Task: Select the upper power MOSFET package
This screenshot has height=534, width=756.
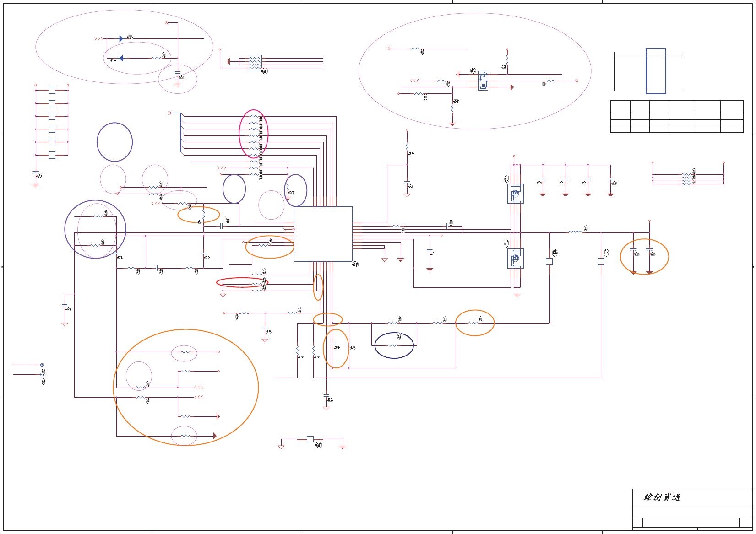Action: (x=516, y=194)
